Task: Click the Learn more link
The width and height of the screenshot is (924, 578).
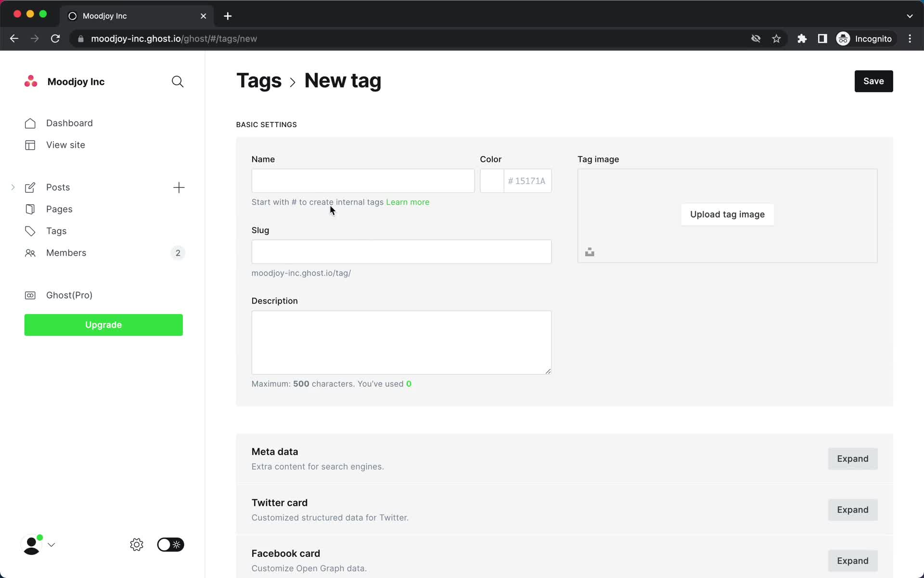Action: (408, 202)
